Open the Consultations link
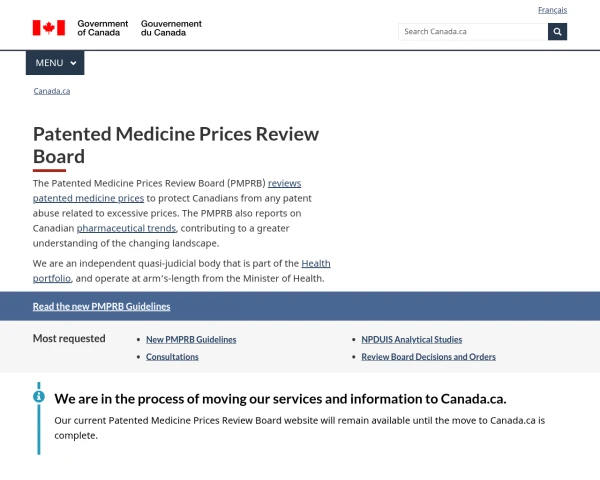The image size is (600, 480). (x=172, y=357)
